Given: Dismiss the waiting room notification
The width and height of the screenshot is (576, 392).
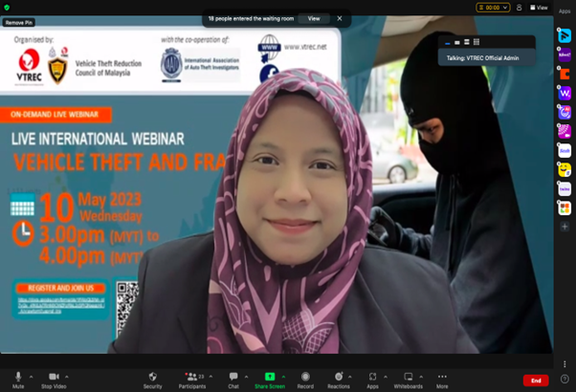Looking at the screenshot, I should pos(339,18).
